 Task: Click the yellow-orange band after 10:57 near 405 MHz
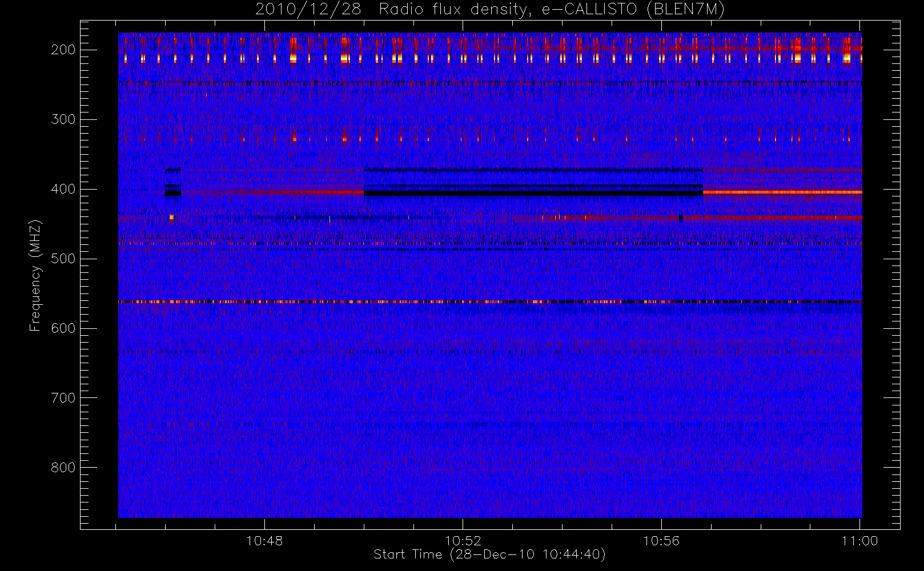coord(782,192)
